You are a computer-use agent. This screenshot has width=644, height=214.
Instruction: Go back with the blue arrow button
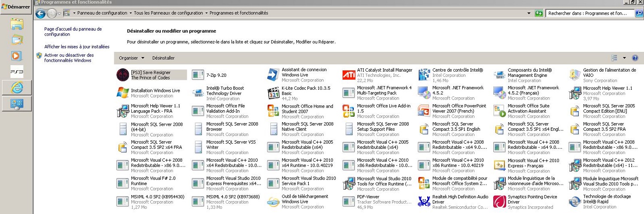click(x=41, y=13)
